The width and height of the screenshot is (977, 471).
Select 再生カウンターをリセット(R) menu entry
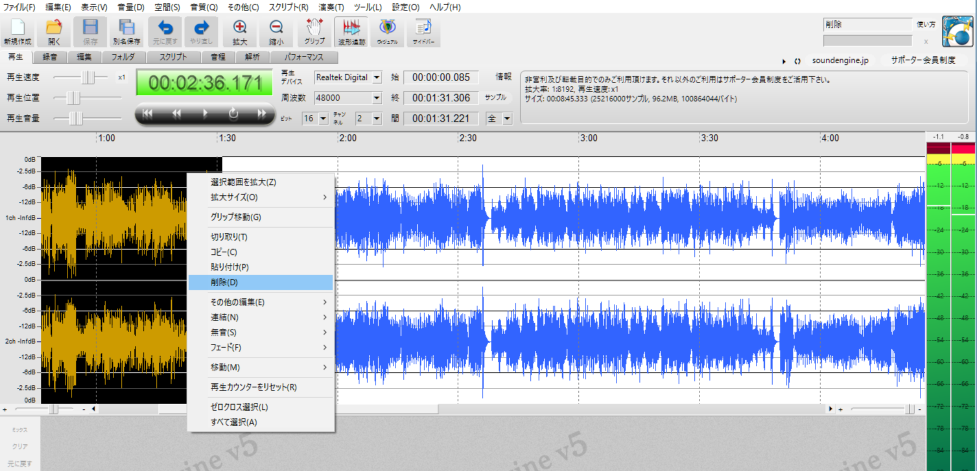[x=260, y=387]
